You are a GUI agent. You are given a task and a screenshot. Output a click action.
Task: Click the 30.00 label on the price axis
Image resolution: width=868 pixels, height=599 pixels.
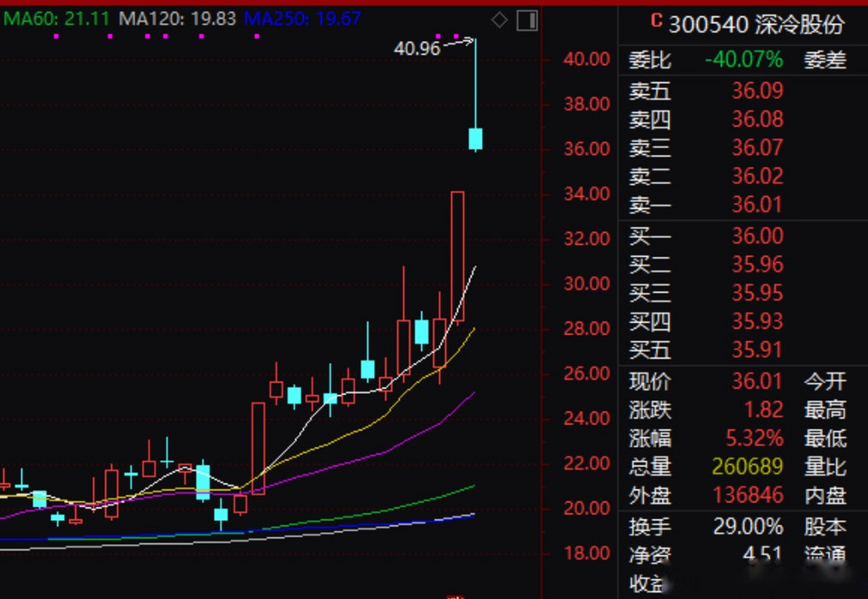point(587,284)
